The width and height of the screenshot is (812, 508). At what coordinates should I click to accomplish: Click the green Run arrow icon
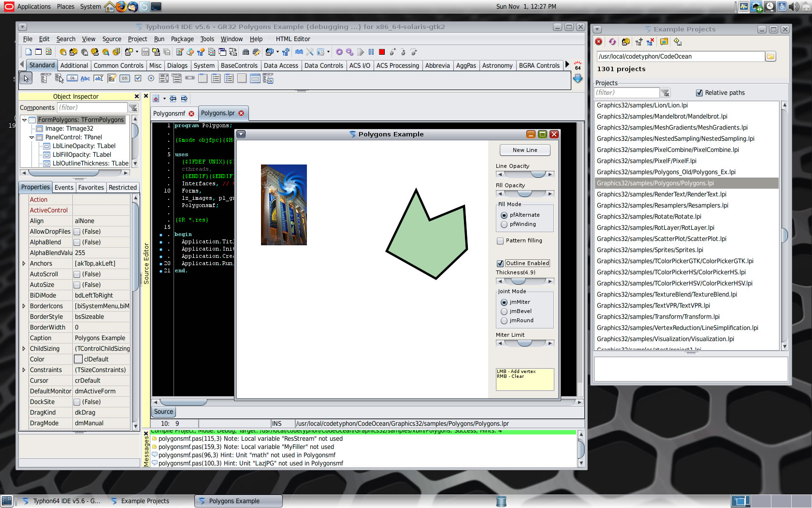pyautogui.click(x=361, y=52)
